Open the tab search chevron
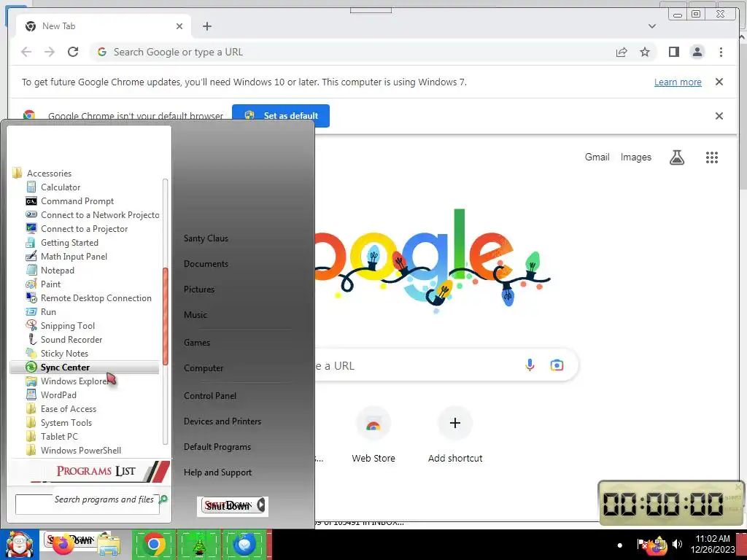This screenshot has width=747, height=560. (651, 26)
